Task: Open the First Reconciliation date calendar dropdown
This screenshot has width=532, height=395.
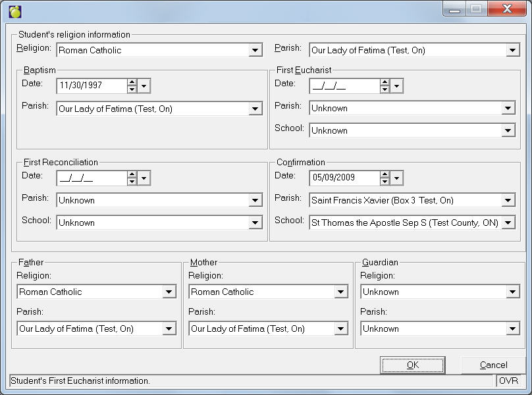Action: [144, 178]
